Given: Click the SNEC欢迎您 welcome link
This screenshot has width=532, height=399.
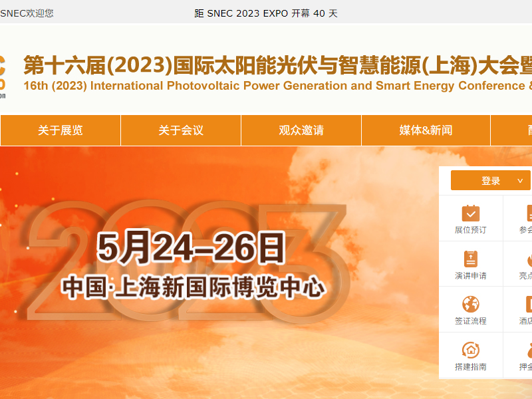Looking at the screenshot, I should point(27,11).
